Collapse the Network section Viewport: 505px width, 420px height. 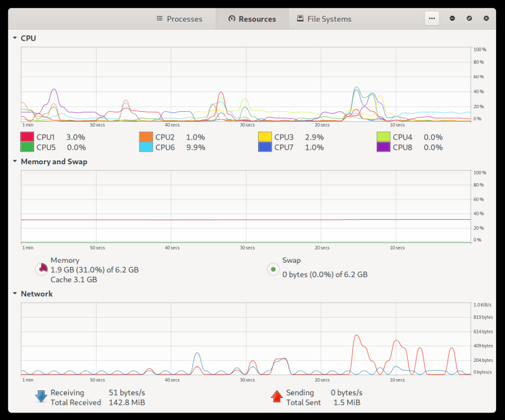(15, 294)
